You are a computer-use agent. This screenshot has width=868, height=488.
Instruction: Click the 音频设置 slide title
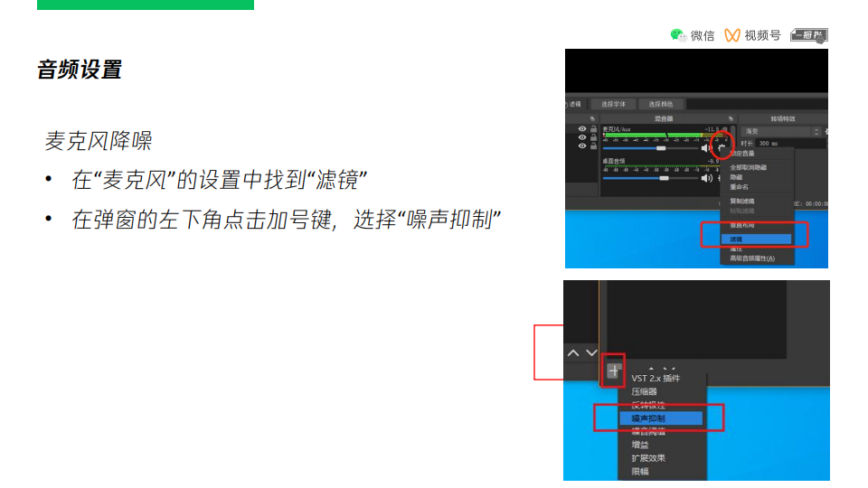coord(80,70)
